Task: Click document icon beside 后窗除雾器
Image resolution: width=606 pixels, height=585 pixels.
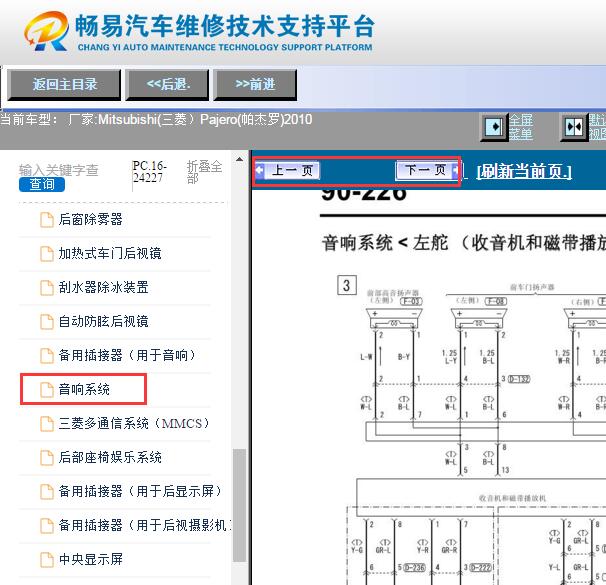Action: tap(47, 220)
